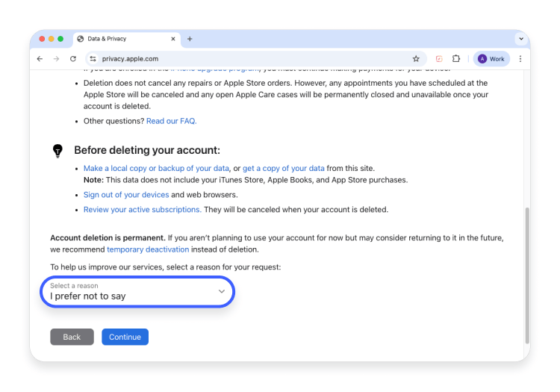Click the Before deleting your account heading
Screen dimensions: 560x392
coord(147,150)
